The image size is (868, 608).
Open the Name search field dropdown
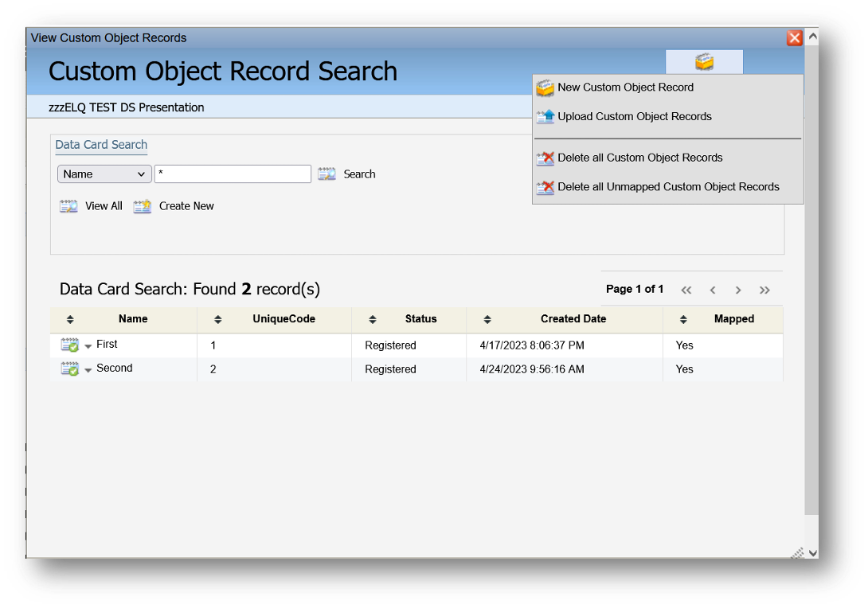(104, 174)
